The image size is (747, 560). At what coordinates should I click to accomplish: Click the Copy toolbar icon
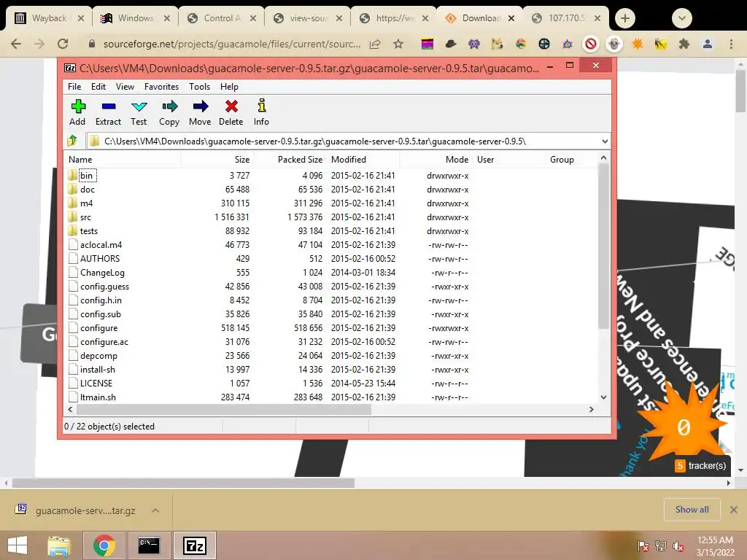click(x=169, y=112)
